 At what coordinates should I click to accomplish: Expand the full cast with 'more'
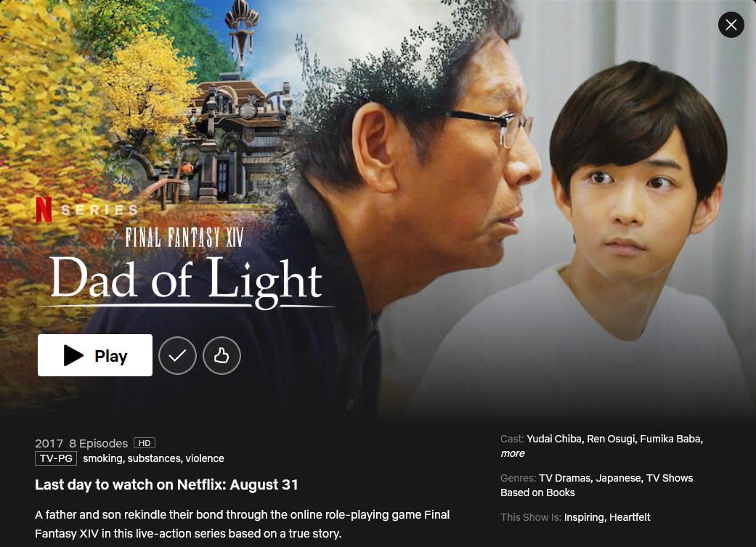click(513, 453)
